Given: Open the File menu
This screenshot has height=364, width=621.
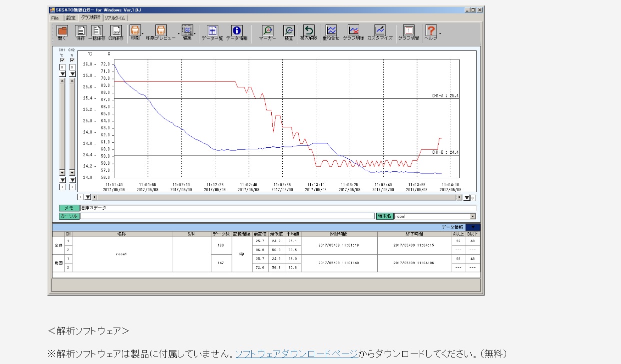Looking at the screenshot, I should pyautogui.click(x=54, y=18).
